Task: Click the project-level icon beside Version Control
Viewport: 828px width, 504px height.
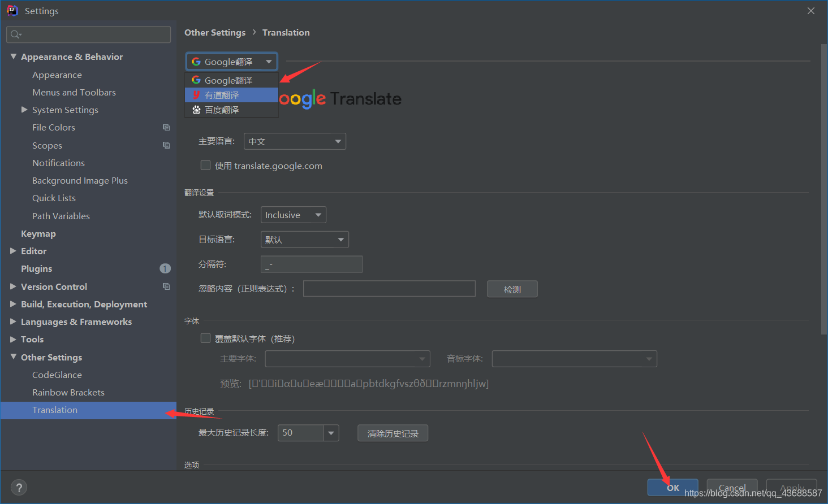Action: click(166, 286)
